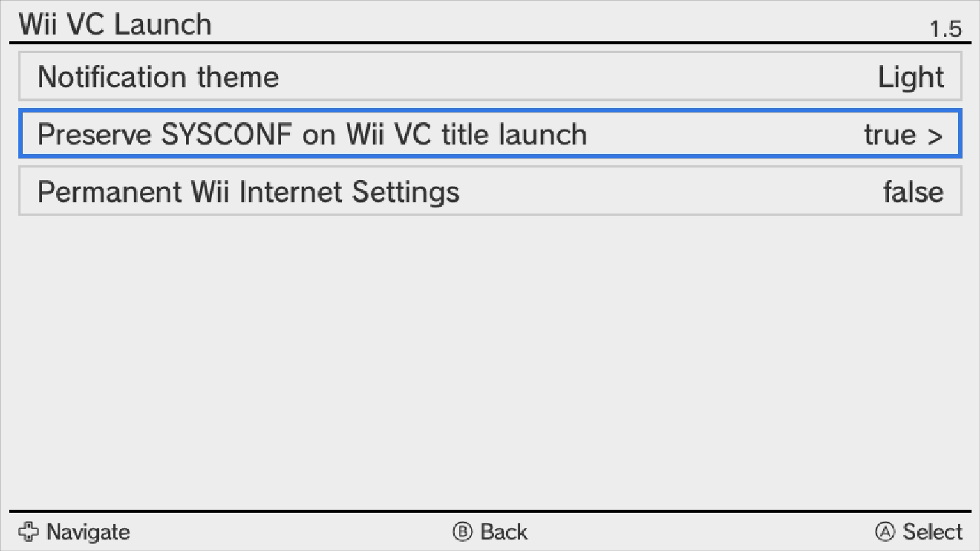
Task: Toggle false value of Permanent Wii Internet Settings
Action: point(913,192)
